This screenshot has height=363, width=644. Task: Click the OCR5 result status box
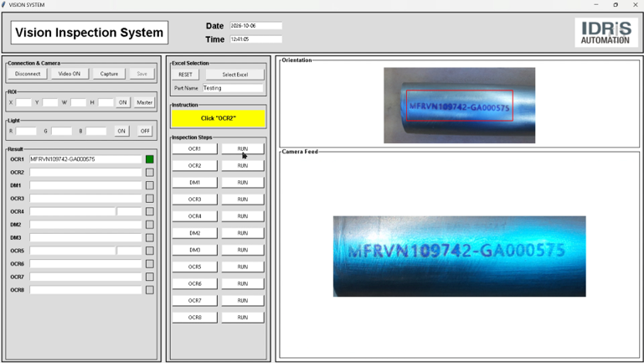pos(150,251)
